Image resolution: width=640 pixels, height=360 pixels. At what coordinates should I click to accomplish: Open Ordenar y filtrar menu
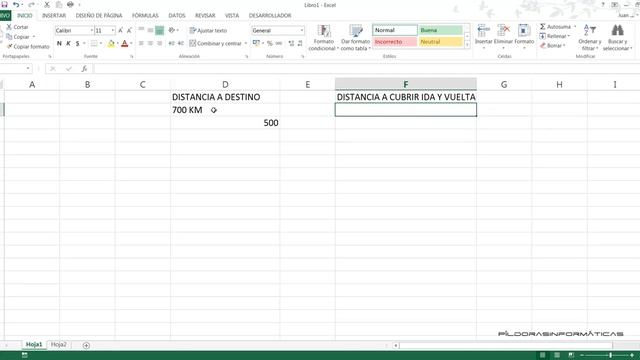[x=590, y=38]
